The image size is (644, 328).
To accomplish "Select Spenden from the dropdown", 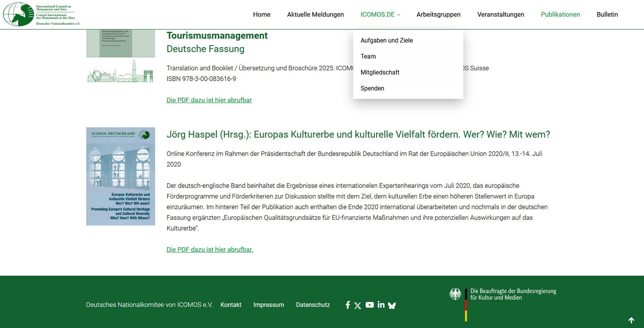I will pyautogui.click(x=372, y=88).
